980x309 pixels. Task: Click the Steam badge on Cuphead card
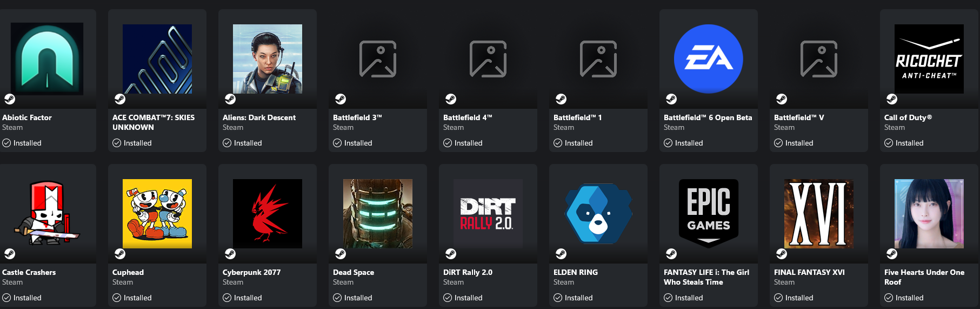point(120,254)
